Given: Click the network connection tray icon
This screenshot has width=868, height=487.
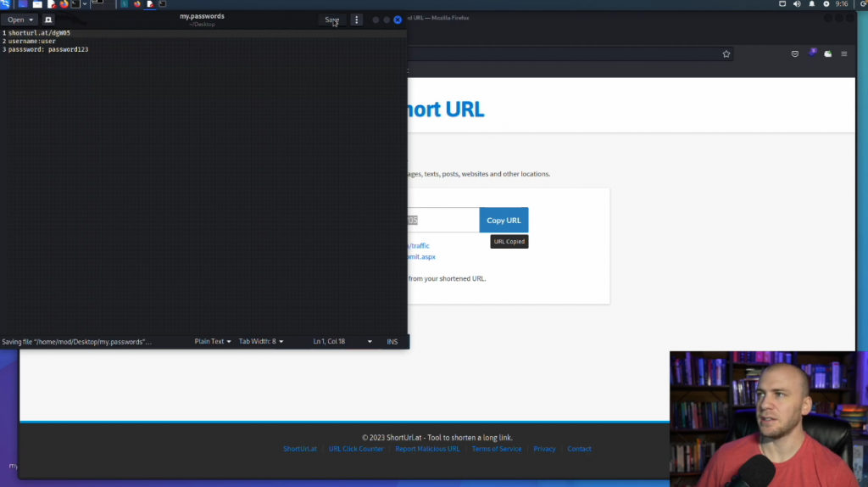Looking at the screenshot, I should pyautogui.click(x=782, y=4).
